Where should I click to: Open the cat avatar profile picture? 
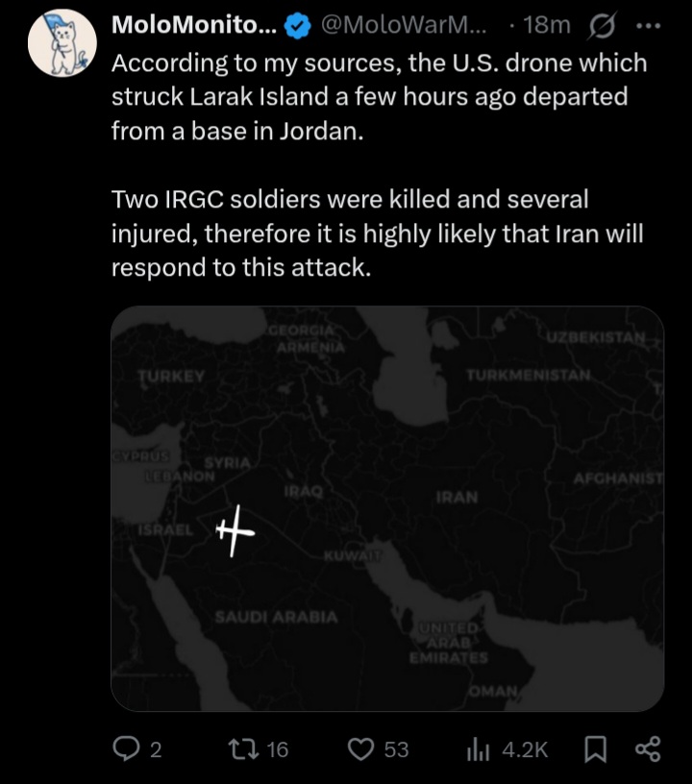[x=62, y=43]
